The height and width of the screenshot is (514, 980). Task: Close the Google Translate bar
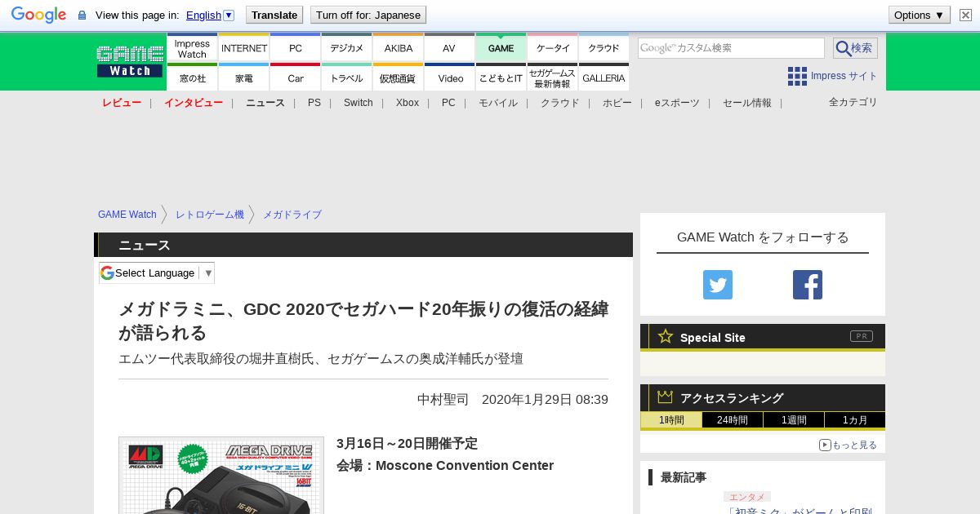(x=965, y=15)
